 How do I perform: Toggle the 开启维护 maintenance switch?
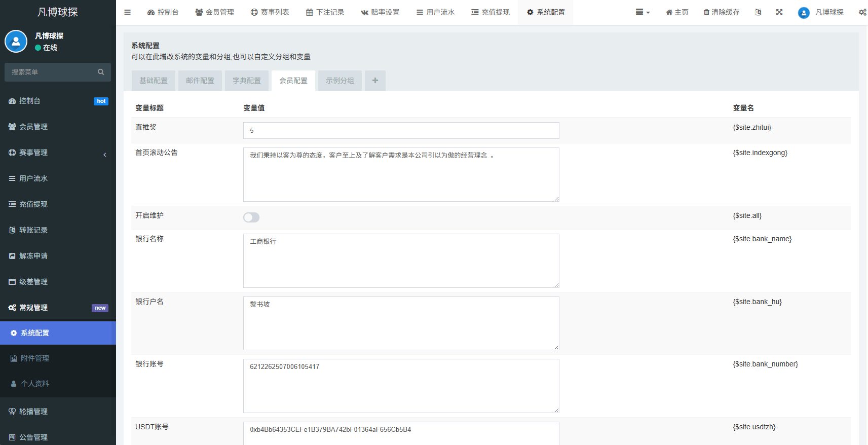pyautogui.click(x=251, y=217)
